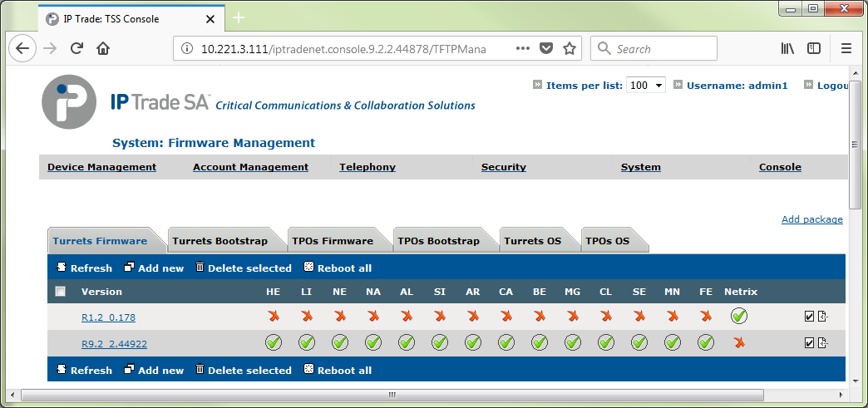Click HE red cross for R1.2_0.178
Screen dimensions: 868x408
click(274, 316)
